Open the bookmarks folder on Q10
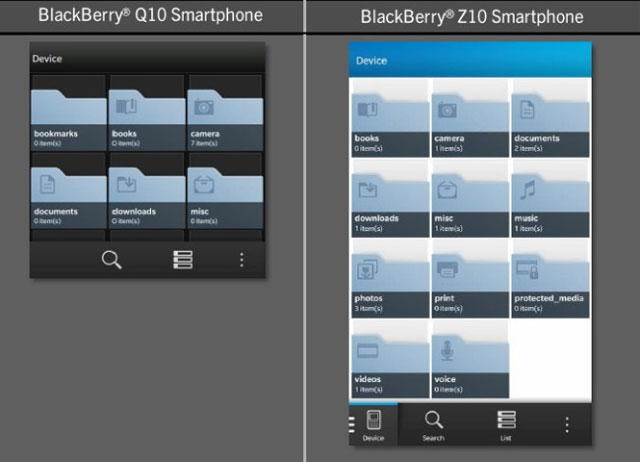Viewport: 640px width, 462px height. (69, 113)
